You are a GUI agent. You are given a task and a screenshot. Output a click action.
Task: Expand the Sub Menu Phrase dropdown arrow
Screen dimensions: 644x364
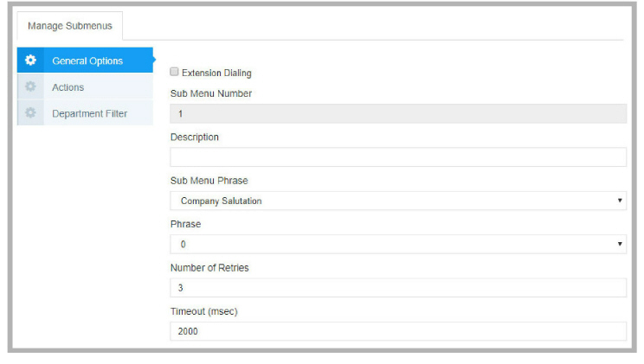point(620,201)
